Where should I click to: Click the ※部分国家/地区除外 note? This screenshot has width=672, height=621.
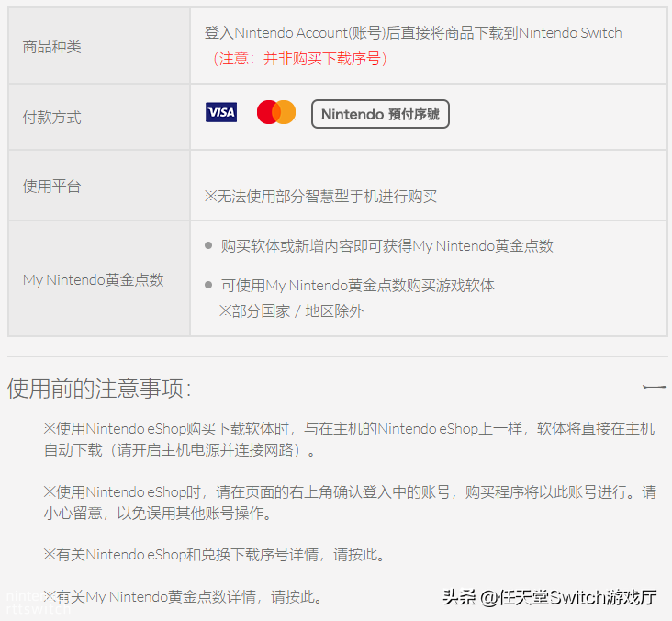(291, 311)
